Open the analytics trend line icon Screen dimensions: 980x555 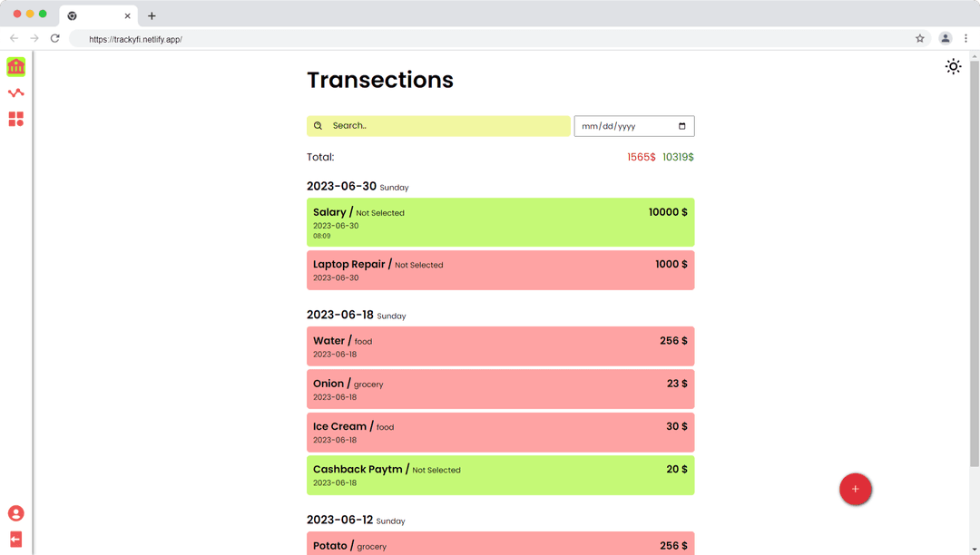[x=15, y=92]
